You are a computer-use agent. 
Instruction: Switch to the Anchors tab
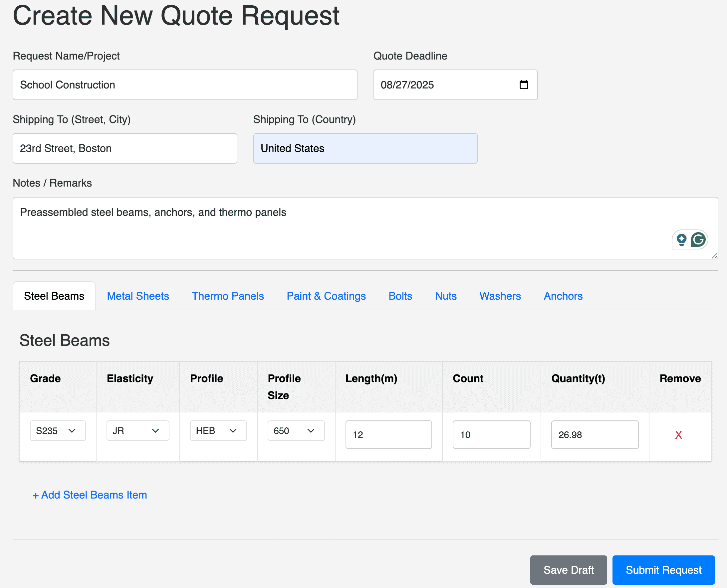(563, 296)
